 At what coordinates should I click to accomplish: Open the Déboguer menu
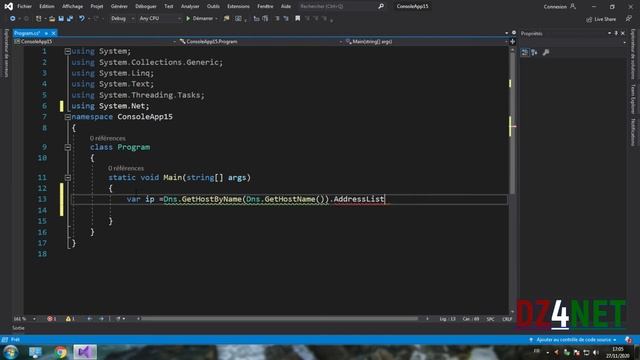point(146,7)
